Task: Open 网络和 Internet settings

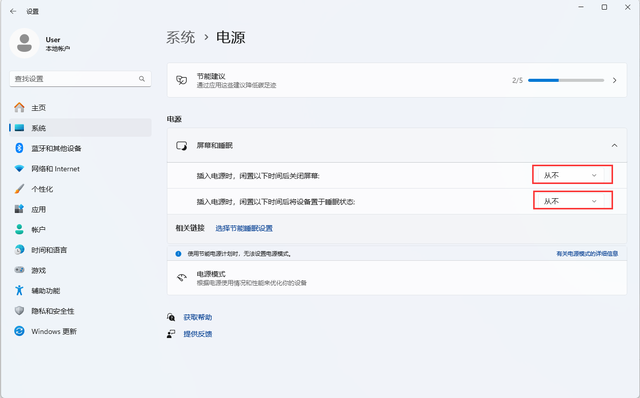Action: pos(80,169)
